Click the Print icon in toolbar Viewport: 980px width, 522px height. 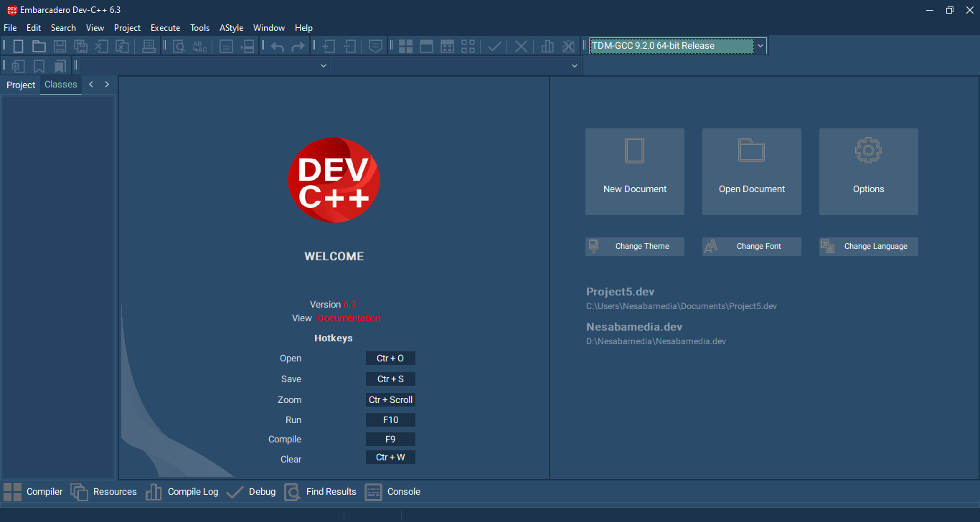(x=149, y=47)
